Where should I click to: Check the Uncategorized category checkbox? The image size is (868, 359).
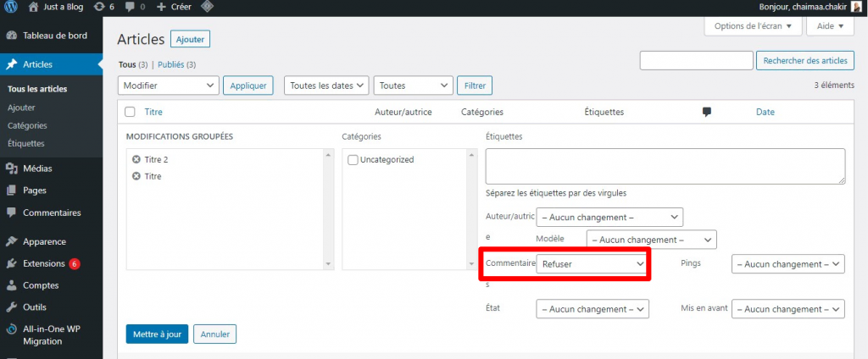click(x=353, y=160)
